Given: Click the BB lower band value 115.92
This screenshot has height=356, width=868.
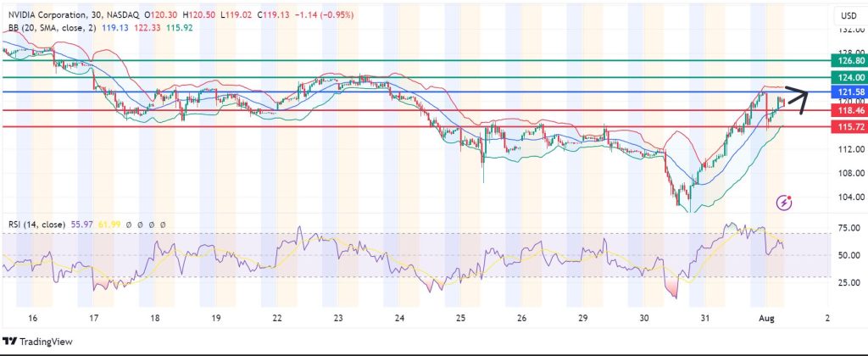Looking at the screenshot, I should click(180, 27).
